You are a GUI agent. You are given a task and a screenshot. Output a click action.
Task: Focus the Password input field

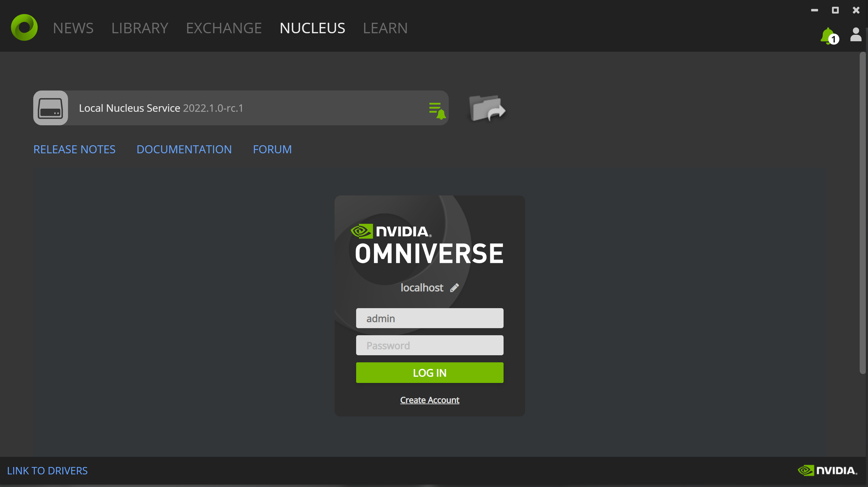coord(430,345)
